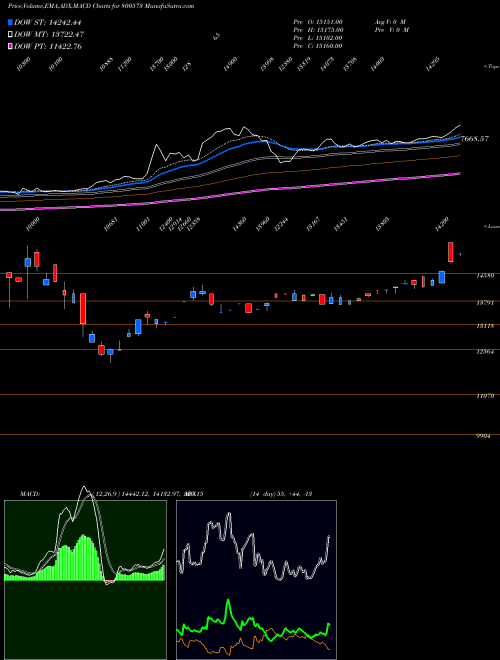The width and height of the screenshot is (500, 660).
Task: Click the 'Pre L:' low price value
Action: (317, 38)
